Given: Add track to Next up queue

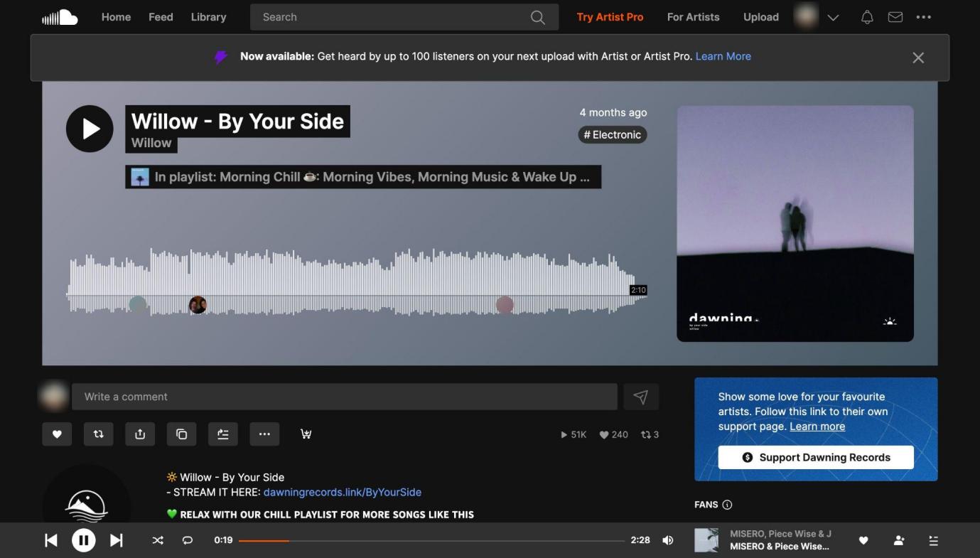Looking at the screenshot, I should (x=223, y=434).
